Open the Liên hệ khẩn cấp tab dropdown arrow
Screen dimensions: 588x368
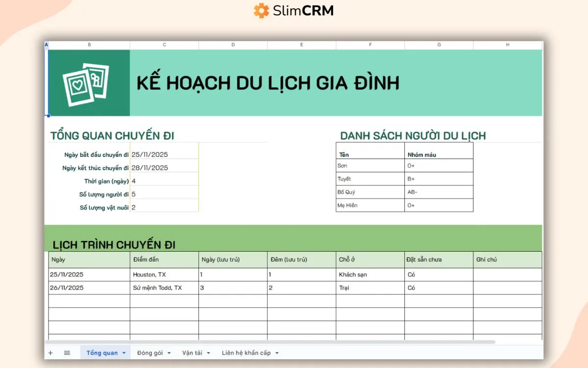pyautogui.click(x=277, y=353)
